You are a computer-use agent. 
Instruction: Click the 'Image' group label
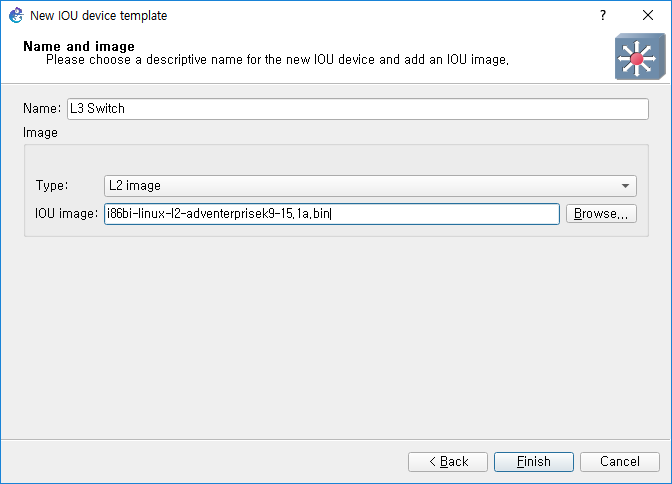(40, 132)
